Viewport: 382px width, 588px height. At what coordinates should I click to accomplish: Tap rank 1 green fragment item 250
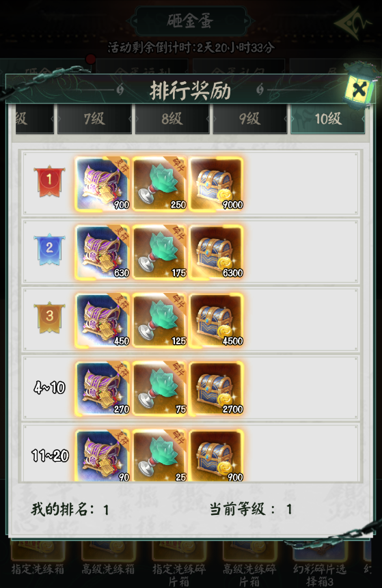159,184
